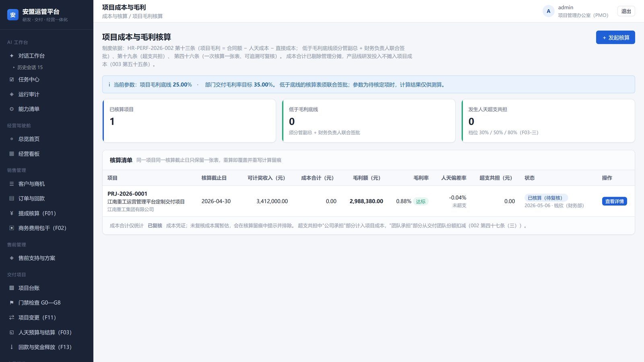Click the 项目变更 swap arrows icon
Image resolution: width=644 pixels, height=362 pixels.
click(x=12, y=317)
